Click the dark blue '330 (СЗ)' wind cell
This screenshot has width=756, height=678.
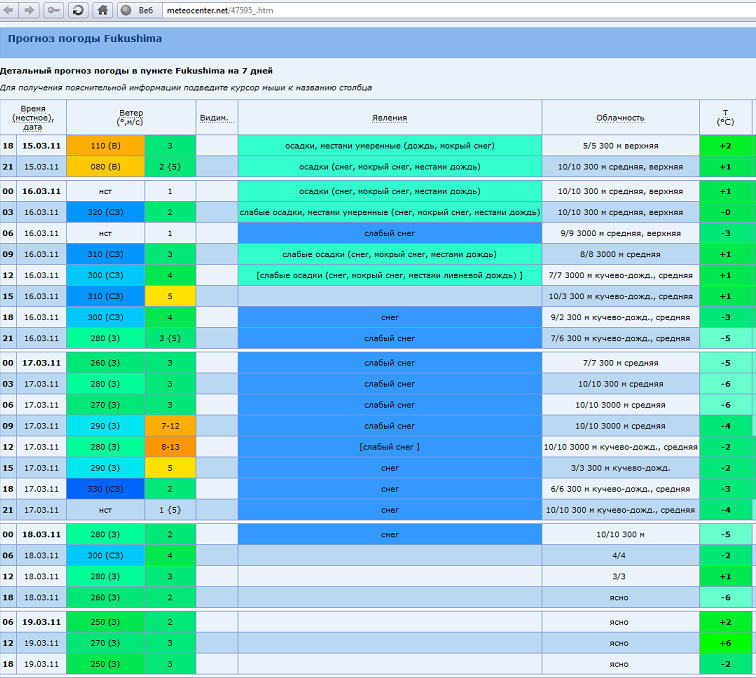pyautogui.click(x=105, y=488)
